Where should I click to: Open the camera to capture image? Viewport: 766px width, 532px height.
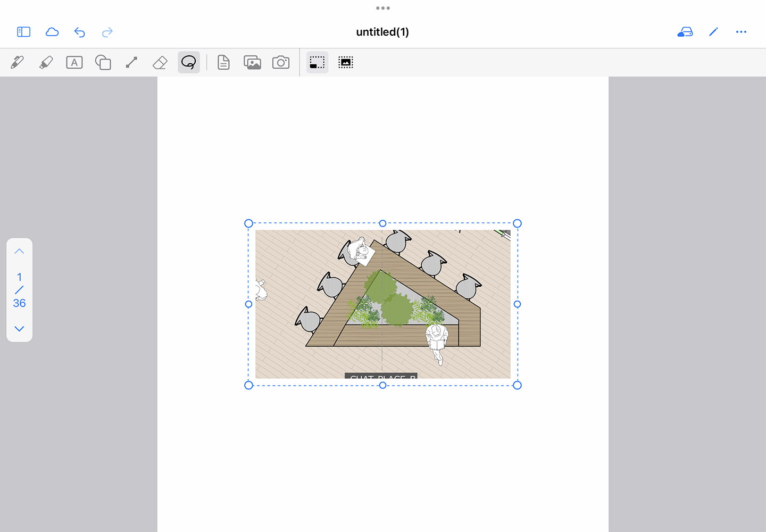coord(281,62)
